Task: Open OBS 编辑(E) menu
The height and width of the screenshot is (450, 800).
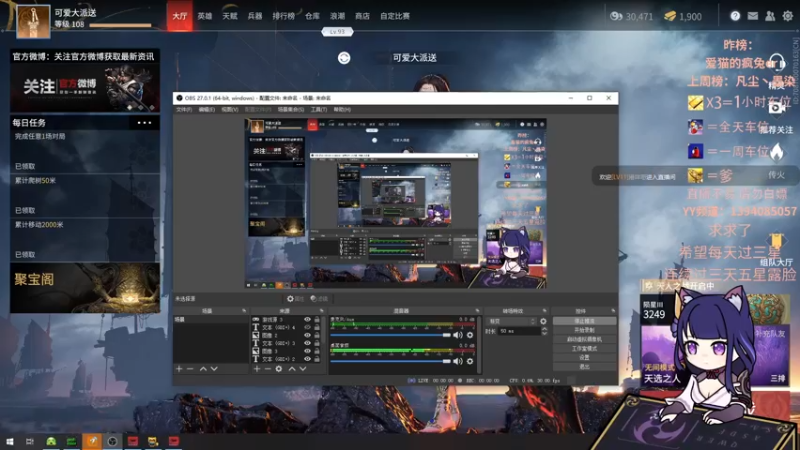Action: click(207, 109)
